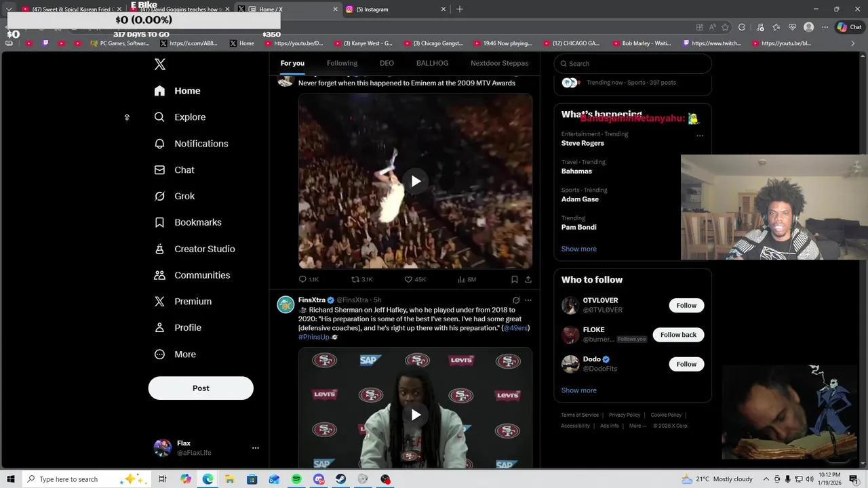The width and height of the screenshot is (868, 488).
Task: Open the Copilot Chat button
Action: (x=849, y=27)
